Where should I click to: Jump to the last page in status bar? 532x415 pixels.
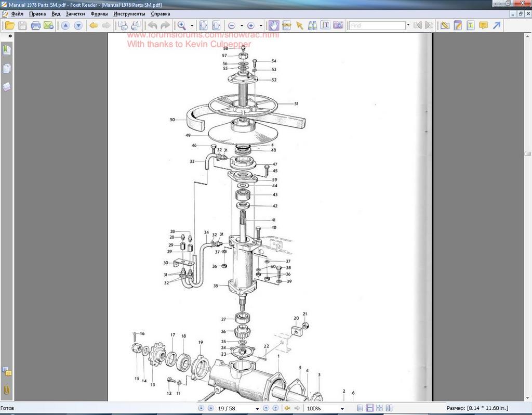[x=275, y=408]
